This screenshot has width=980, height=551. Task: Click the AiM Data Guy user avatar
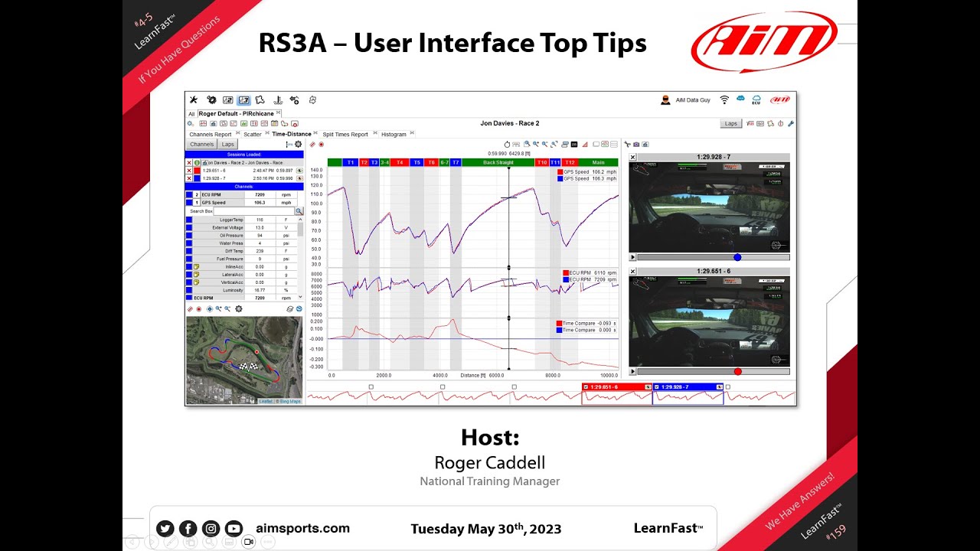point(665,100)
